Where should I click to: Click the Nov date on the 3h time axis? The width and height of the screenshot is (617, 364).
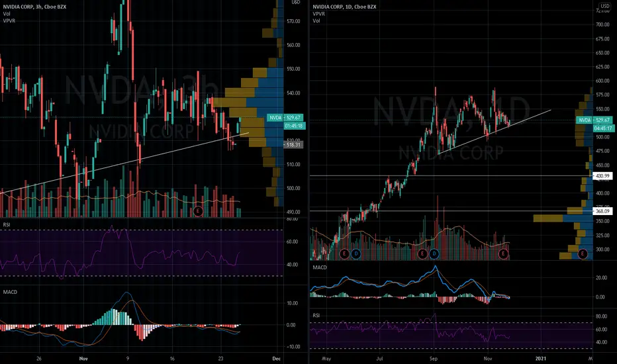coord(83,359)
